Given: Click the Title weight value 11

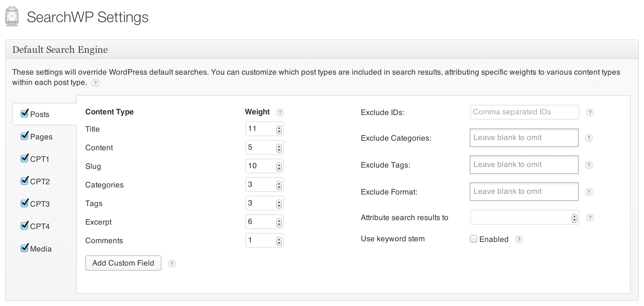Looking at the screenshot, I should pyautogui.click(x=252, y=129).
